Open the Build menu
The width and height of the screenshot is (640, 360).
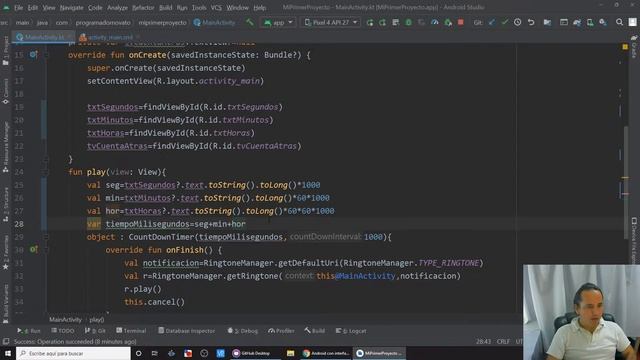pos(165,7)
